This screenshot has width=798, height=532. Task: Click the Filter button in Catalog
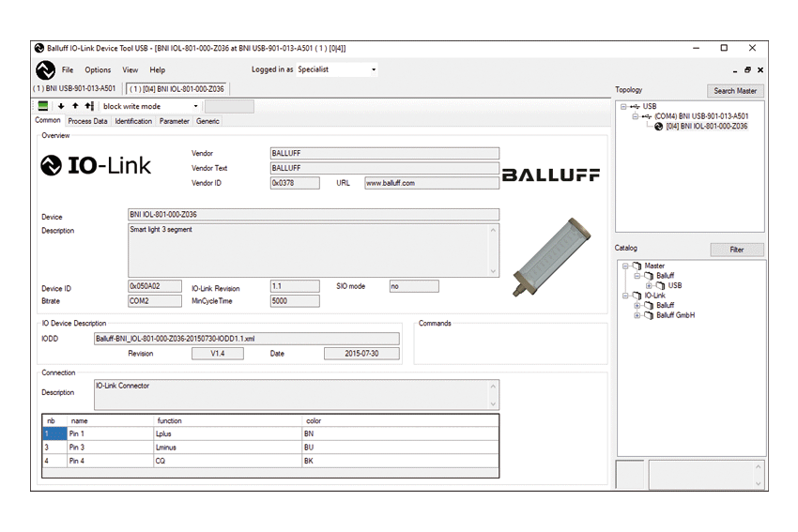[x=737, y=250]
